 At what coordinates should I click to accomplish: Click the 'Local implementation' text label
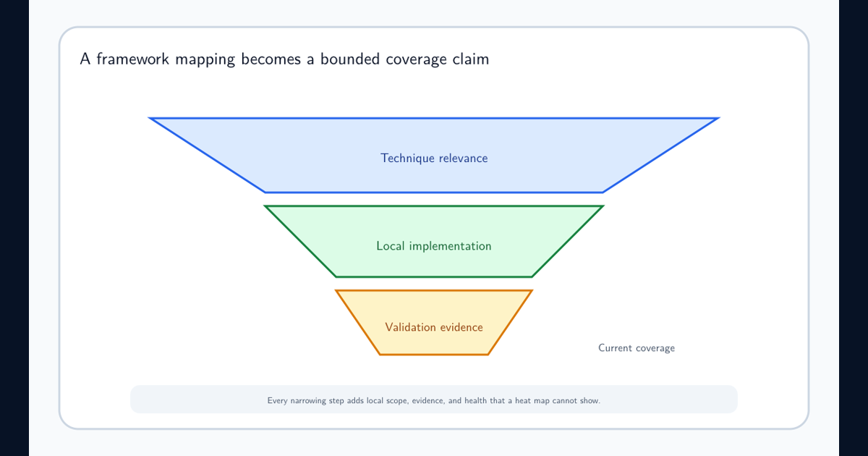[434, 246]
